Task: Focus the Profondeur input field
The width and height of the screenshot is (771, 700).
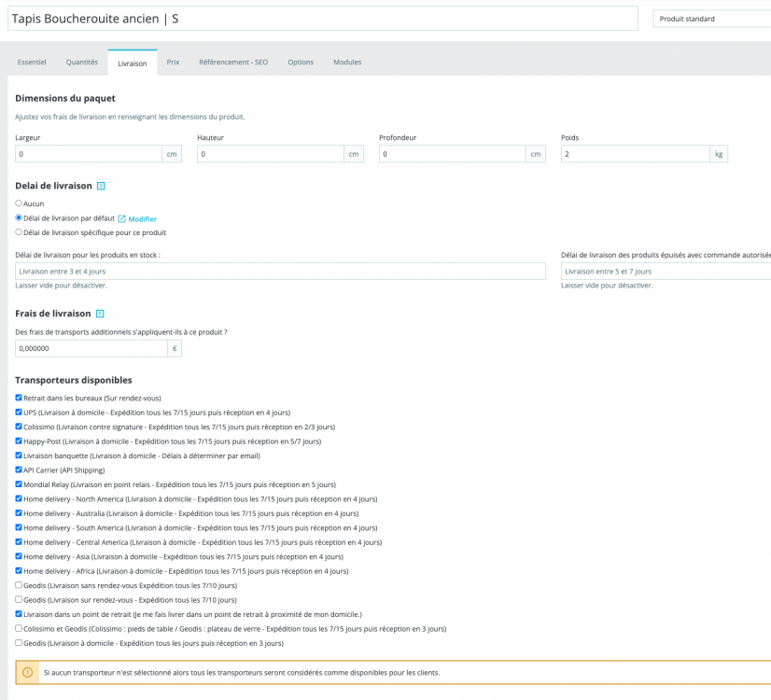Action: 453,154
